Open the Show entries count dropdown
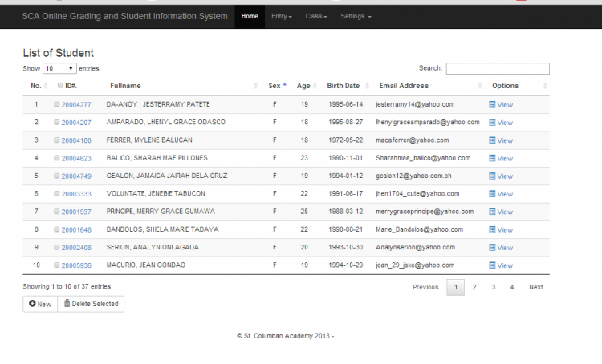Screen dimensions: 602x364 tap(60, 69)
